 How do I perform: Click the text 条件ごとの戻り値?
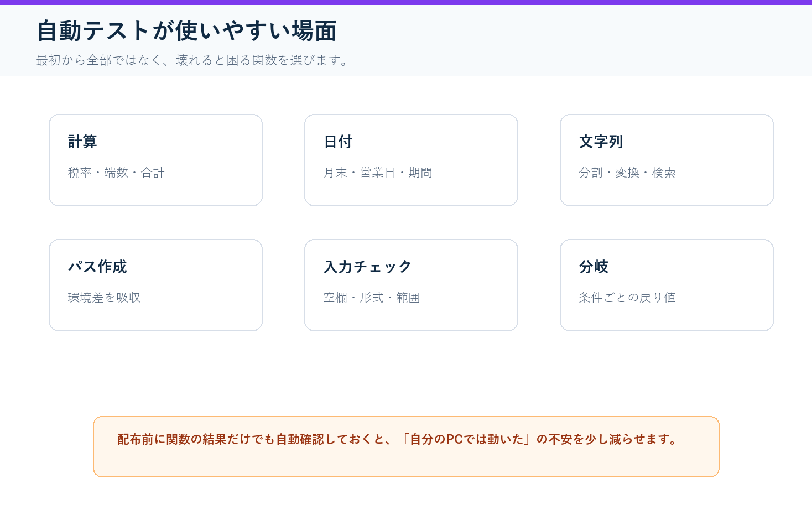point(627,298)
